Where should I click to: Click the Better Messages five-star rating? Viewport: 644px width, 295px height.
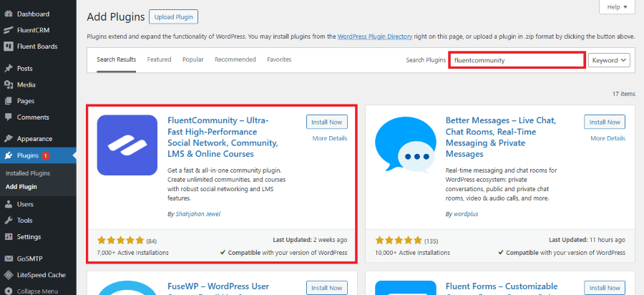[x=399, y=240]
